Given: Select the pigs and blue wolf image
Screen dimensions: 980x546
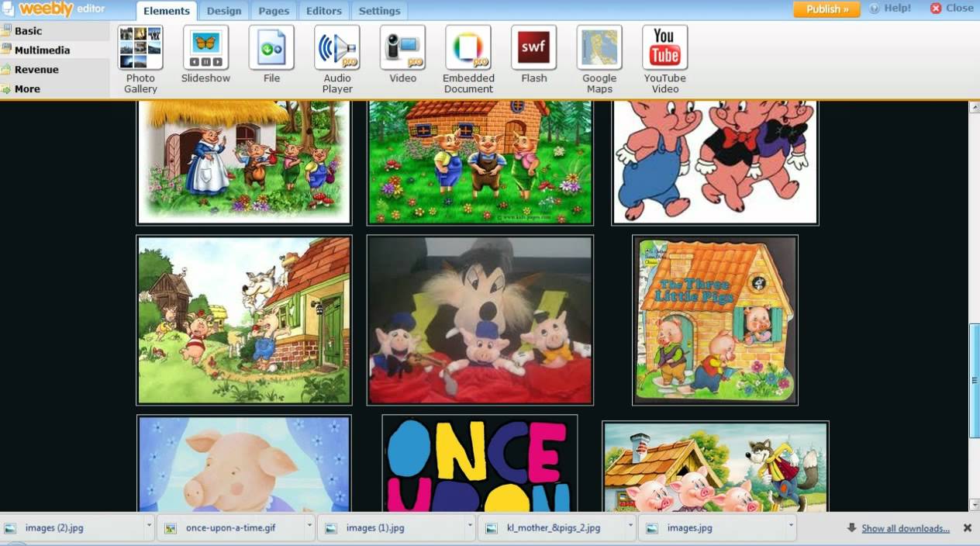Looking at the screenshot, I should coord(716,466).
